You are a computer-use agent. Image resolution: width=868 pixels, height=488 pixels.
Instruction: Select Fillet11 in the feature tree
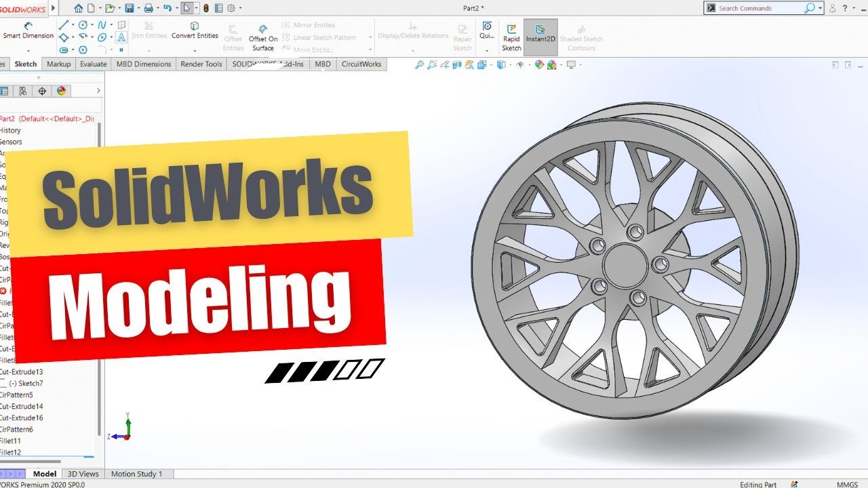tap(10, 441)
